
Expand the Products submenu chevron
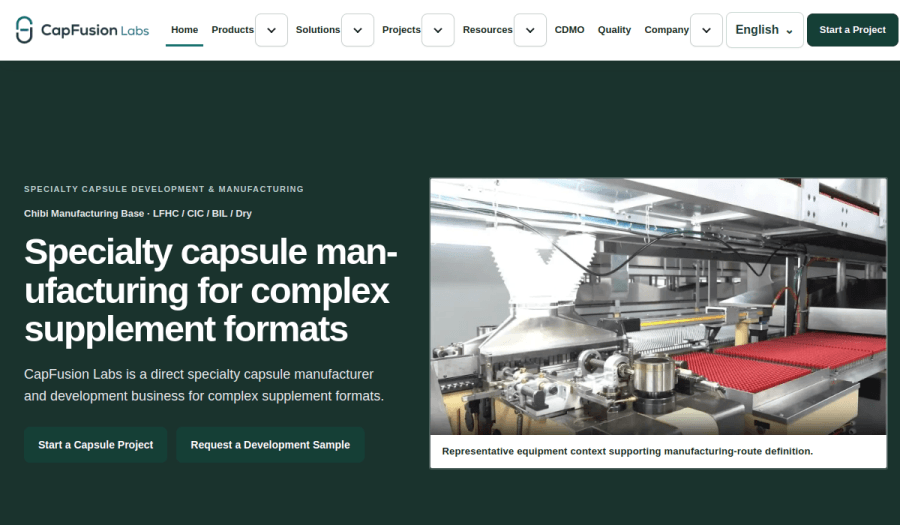click(x=271, y=30)
